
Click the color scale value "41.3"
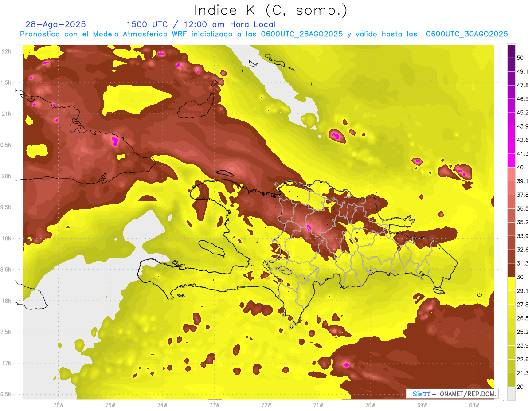pos(522,154)
